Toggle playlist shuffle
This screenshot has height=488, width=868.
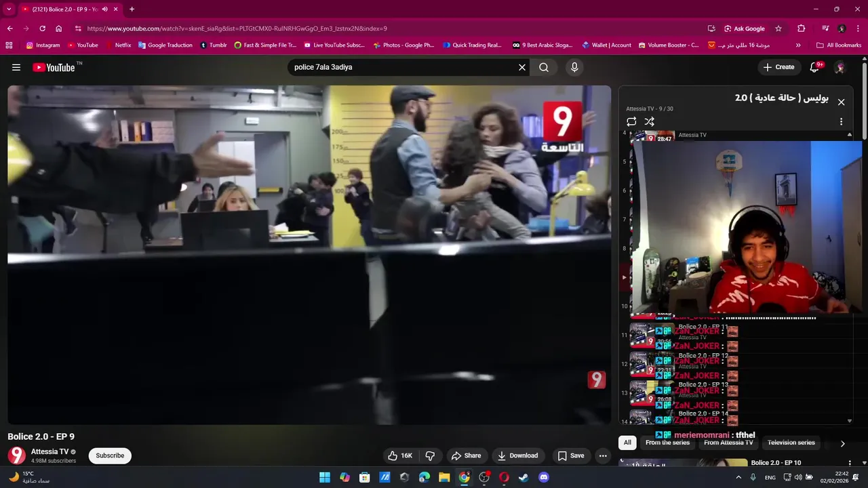coord(649,122)
